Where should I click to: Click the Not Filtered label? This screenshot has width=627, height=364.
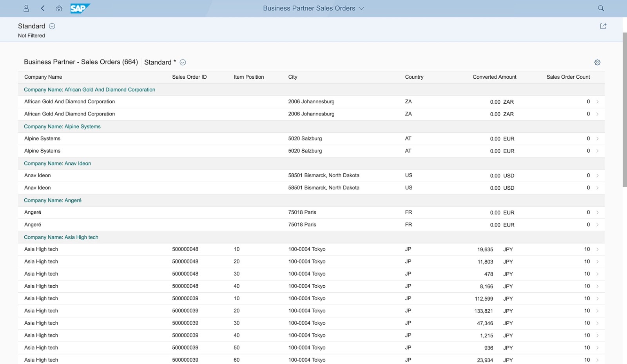[31, 35]
